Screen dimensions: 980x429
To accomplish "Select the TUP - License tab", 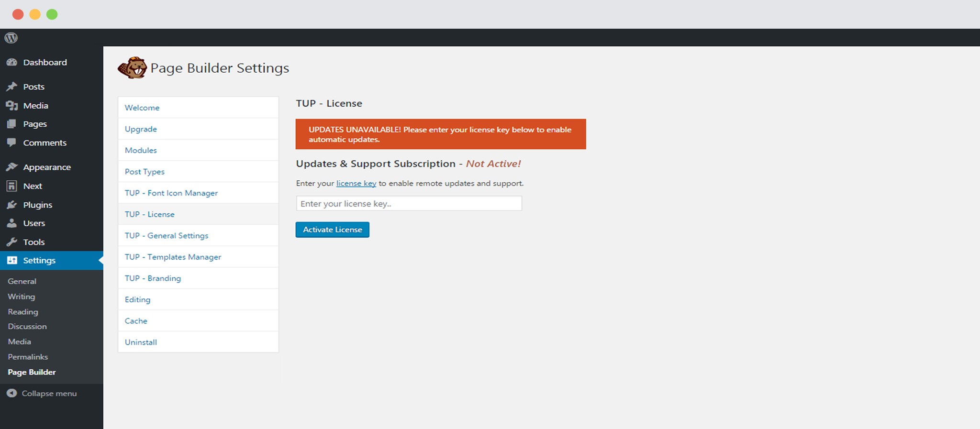I will (198, 214).
